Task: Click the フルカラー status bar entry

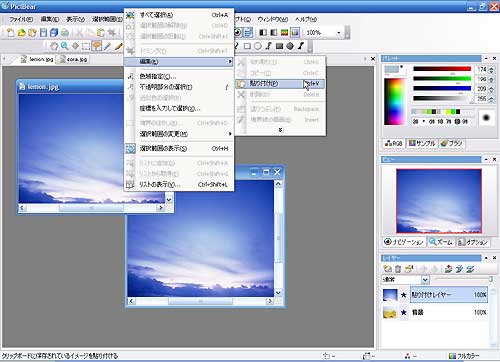Action: (x=464, y=356)
